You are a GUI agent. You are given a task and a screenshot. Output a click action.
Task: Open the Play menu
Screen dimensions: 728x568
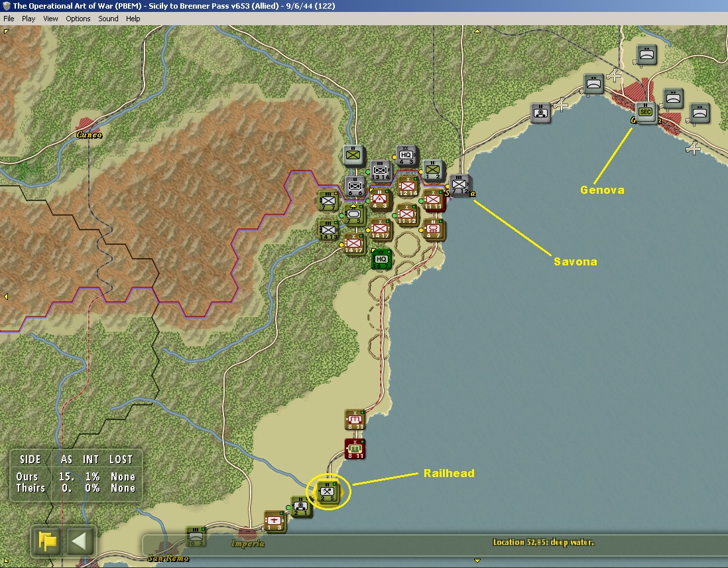[29, 19]
